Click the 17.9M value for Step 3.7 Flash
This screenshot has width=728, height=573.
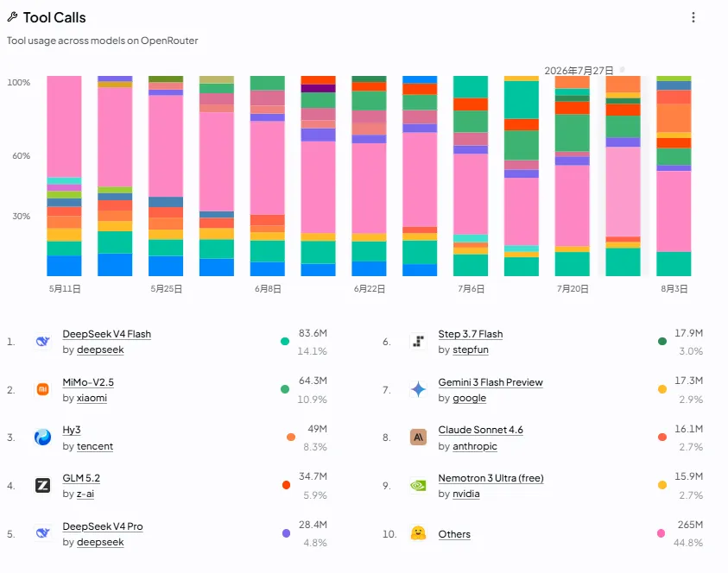688,333
